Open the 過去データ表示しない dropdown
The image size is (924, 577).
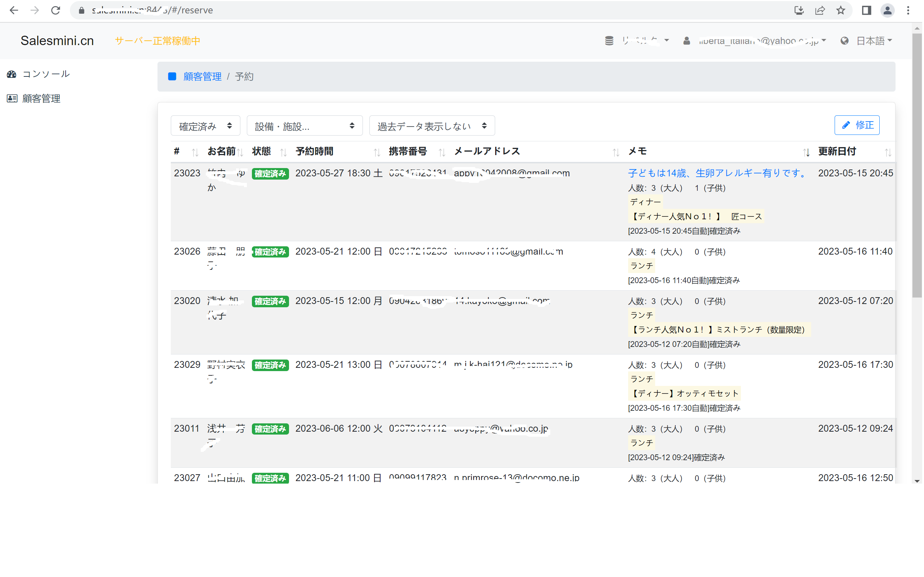[x=431, y=125]
